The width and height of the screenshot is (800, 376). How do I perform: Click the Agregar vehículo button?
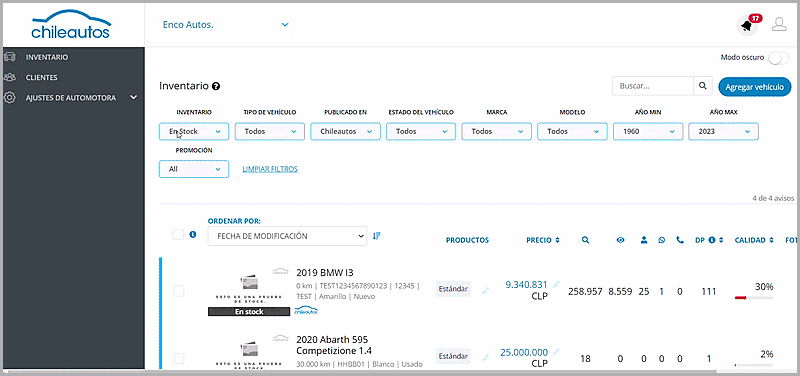755,87
